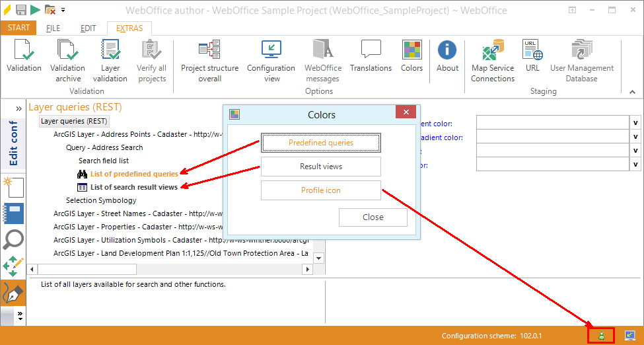644x345 pixels.
Task: Select ArcGIS Layer - Land Development Plan node
Action: pyautogui.click(x=181, y=253)
